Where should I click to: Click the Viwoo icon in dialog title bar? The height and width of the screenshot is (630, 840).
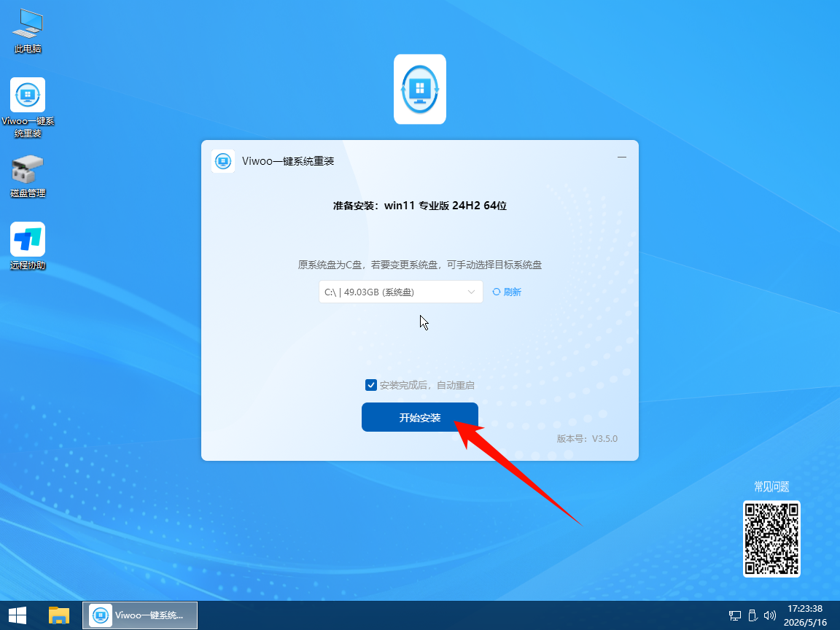223,161
